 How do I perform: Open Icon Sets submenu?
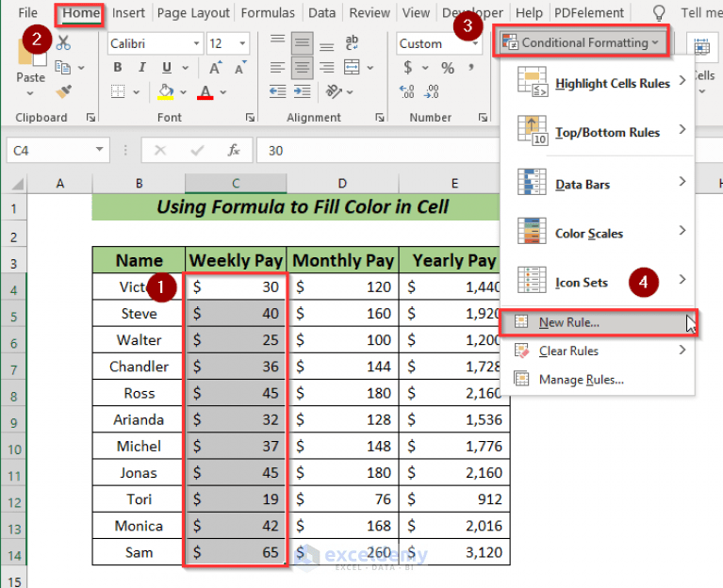[598, 282]
